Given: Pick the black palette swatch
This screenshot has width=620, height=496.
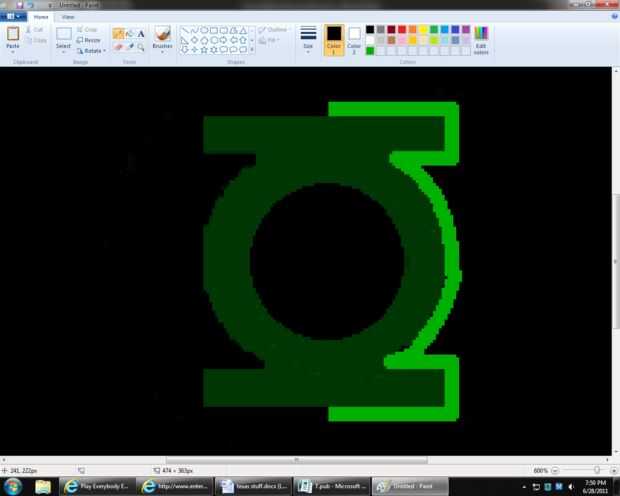Looking at the screenshot, I should tap(370, 29).
